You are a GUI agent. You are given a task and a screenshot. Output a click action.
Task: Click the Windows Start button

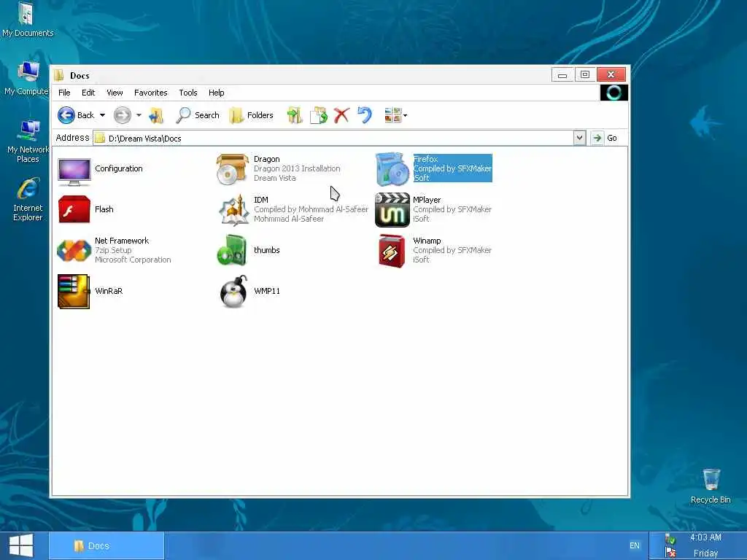21,545
